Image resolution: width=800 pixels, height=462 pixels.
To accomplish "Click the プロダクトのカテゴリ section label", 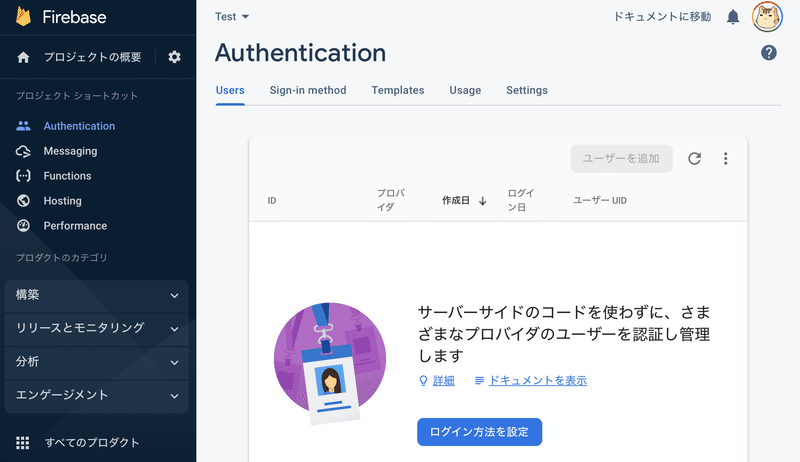I will pyautogui.click(x=62, y=258).
